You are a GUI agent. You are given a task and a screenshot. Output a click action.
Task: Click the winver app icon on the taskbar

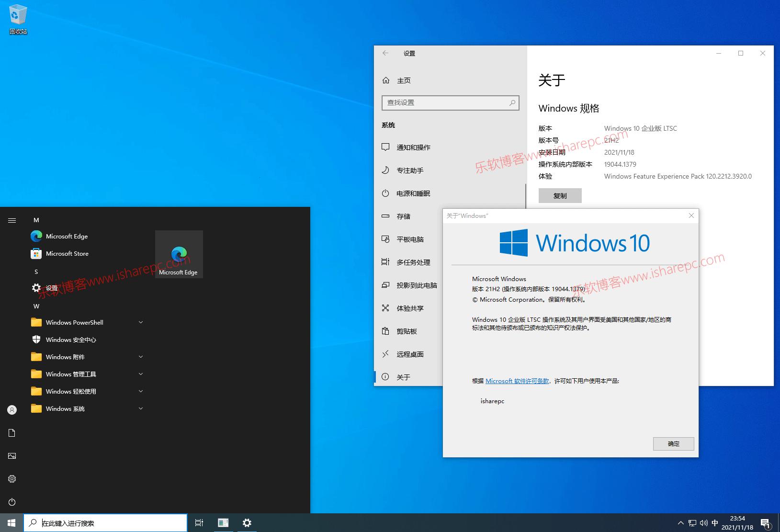223,523
